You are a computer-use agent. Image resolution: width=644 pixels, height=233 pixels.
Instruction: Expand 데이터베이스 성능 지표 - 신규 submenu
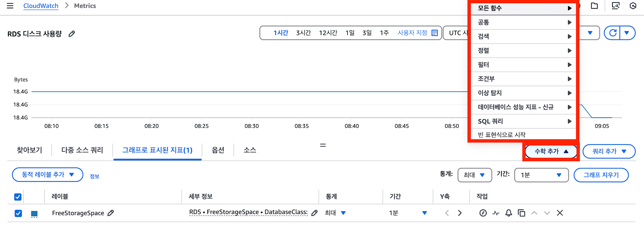pyautogui.click(x=523, y=107)
